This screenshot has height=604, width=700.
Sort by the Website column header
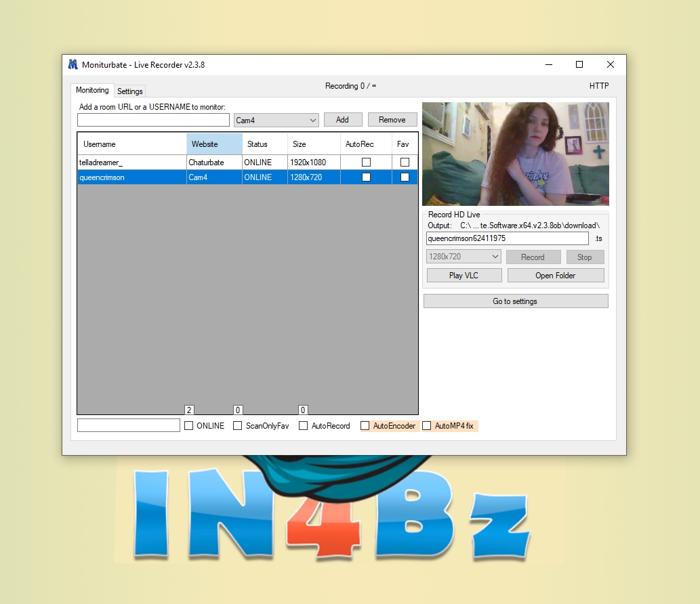(x=214, y=144)
